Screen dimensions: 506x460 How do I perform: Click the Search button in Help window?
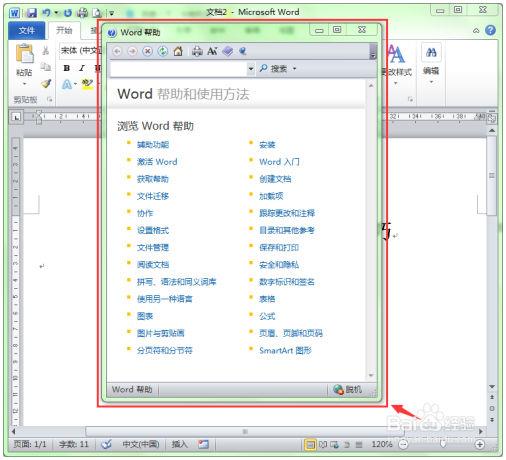tap(273, 69)
